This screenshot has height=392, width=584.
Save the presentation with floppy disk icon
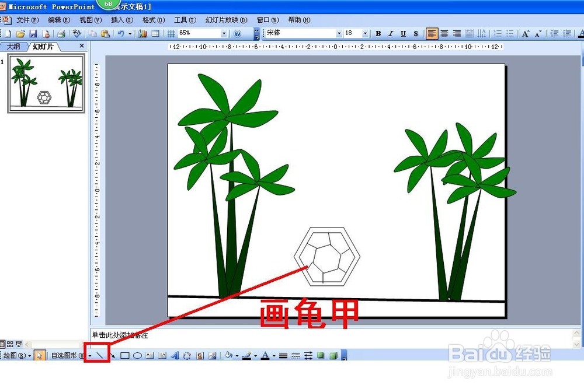point(33,33)
